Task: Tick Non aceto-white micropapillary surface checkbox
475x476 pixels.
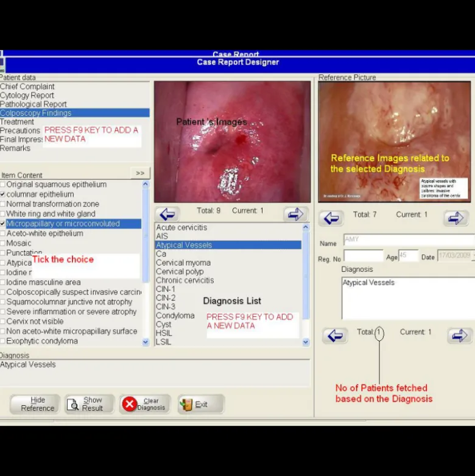Action: [2, 331]
